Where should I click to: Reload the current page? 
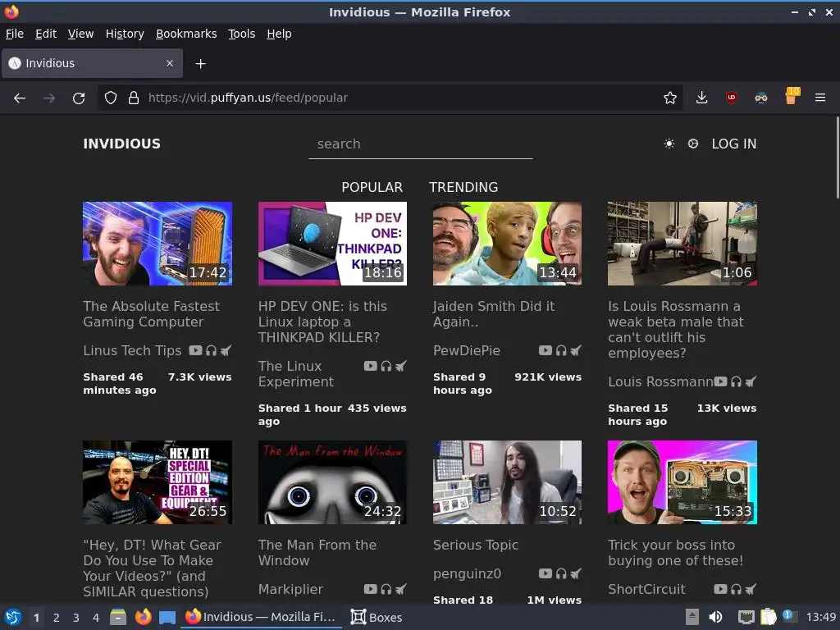(x=79, y=98)
